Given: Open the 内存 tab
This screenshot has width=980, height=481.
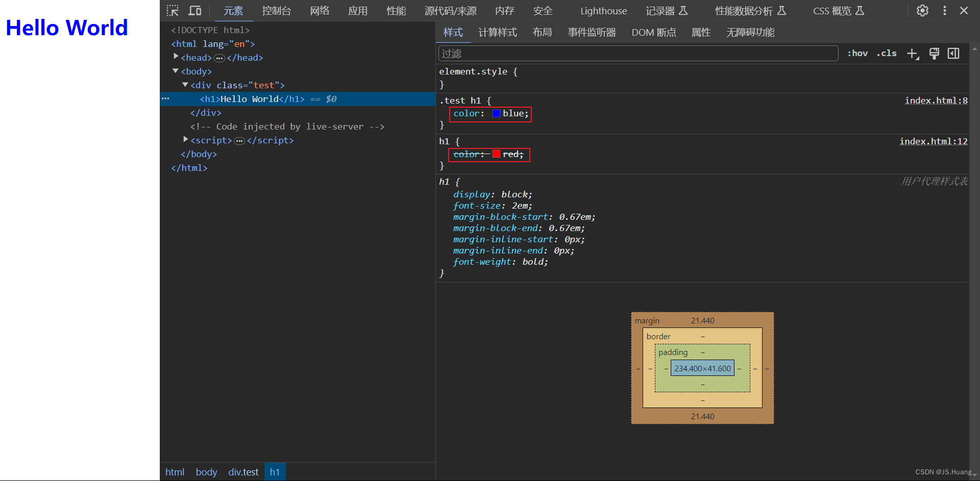Looking at the screenshot, I should coord(505,11).
